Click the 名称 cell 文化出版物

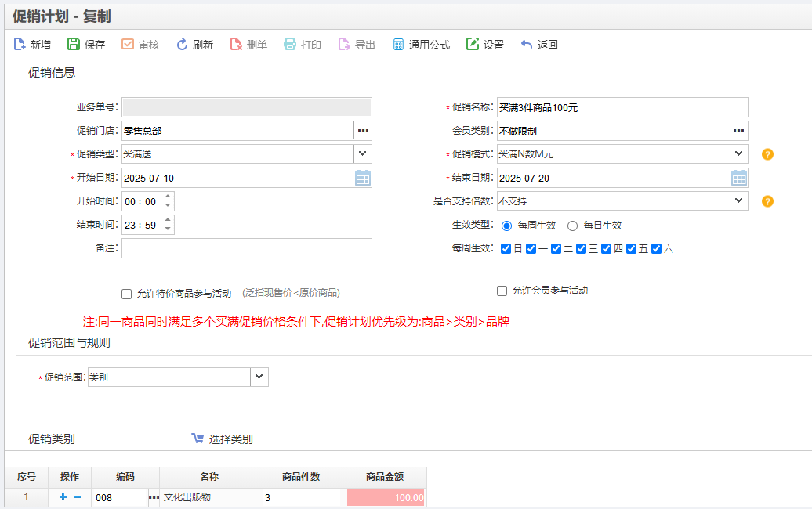pyautogui.click(x=210, y=497)
